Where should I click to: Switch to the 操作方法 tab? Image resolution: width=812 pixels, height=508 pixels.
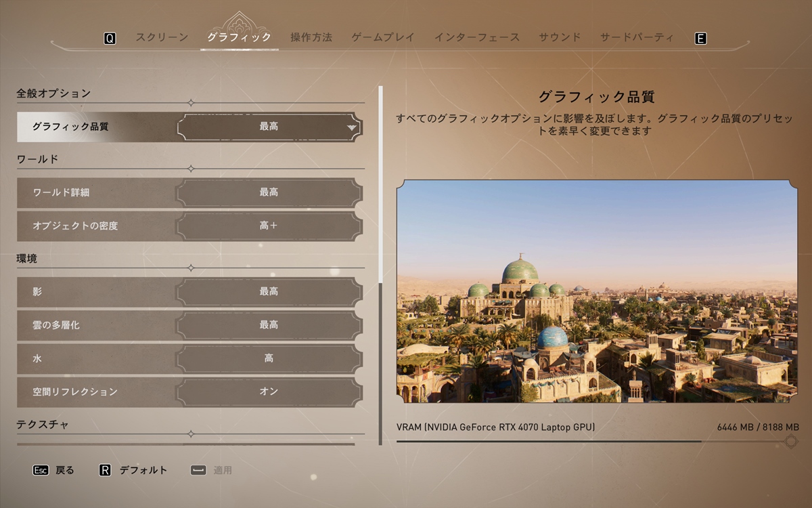311,37
